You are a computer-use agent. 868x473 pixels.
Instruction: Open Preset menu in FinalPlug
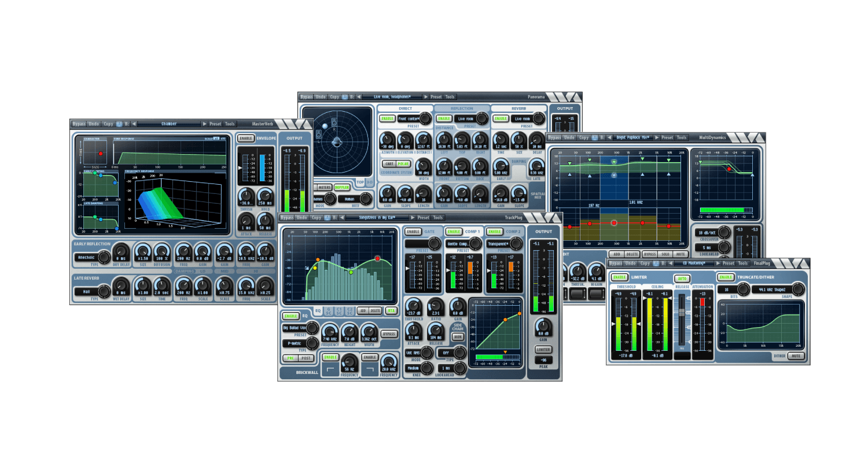(x=729, y=263)
